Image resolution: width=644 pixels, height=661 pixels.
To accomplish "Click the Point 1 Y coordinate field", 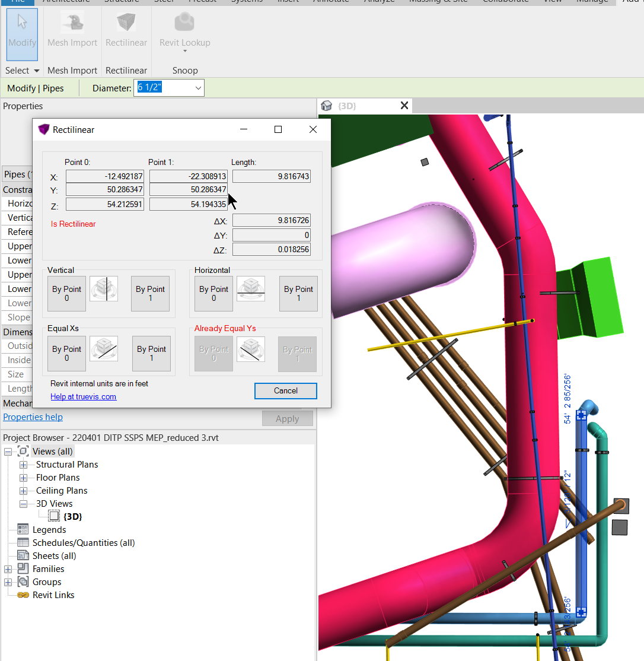I will 188,189.
